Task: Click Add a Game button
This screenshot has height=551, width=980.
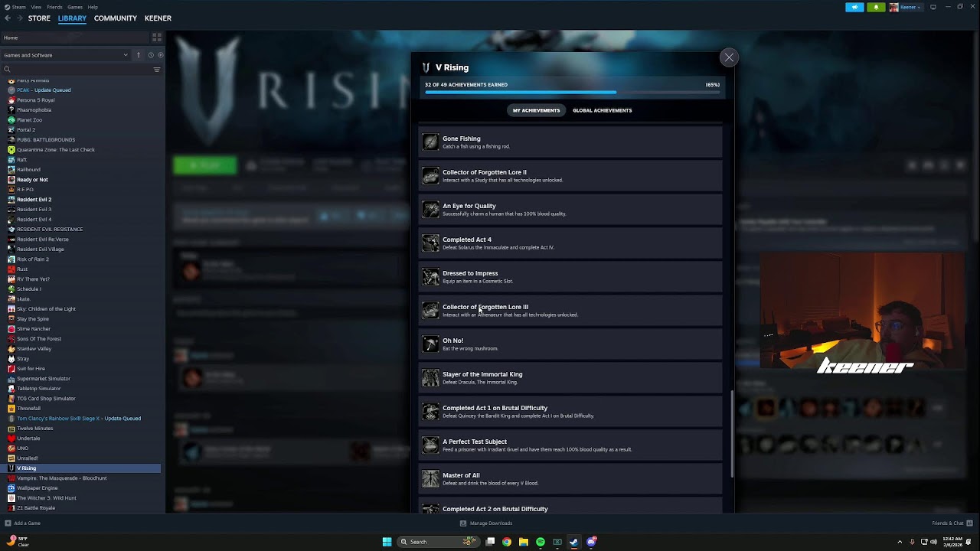Action: (23, 523)
